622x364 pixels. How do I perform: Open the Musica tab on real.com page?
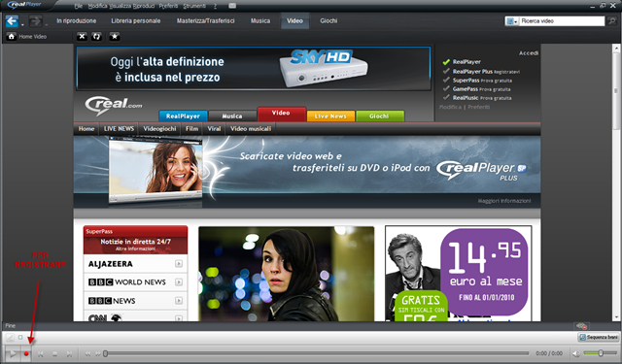pyautogui.click(x=232, y=116)
